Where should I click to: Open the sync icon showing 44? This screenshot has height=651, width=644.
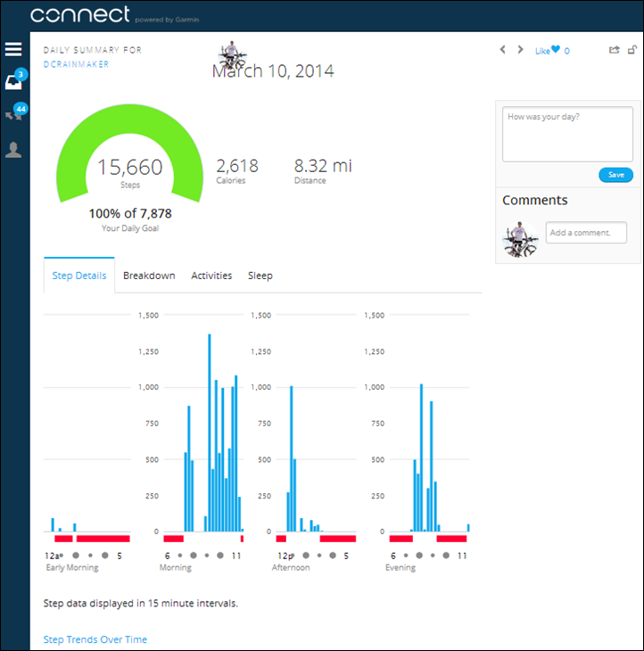(x=13, y=115)
